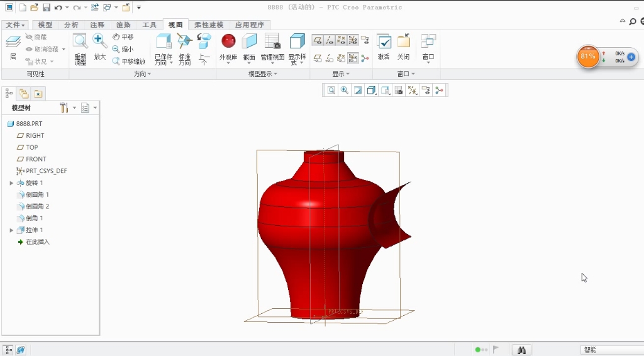Click the 平移 pan button
The height and width of the screenshot is (356, 644).
(123, 37)
